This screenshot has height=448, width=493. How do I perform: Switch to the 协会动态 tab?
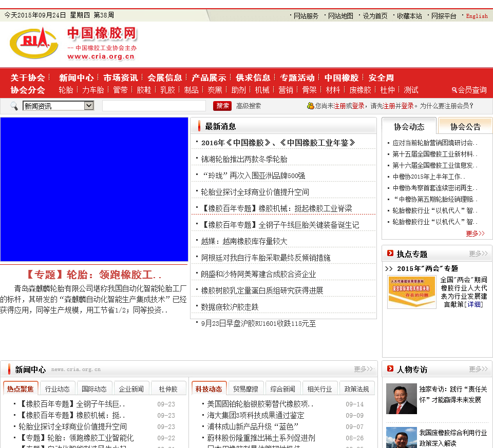[x=409, y=126]
